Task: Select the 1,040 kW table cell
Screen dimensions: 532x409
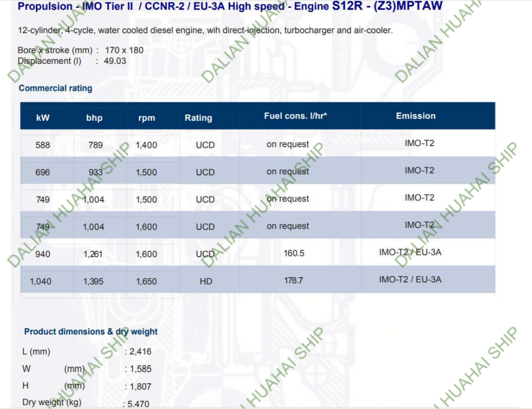Action: point(41,281)
